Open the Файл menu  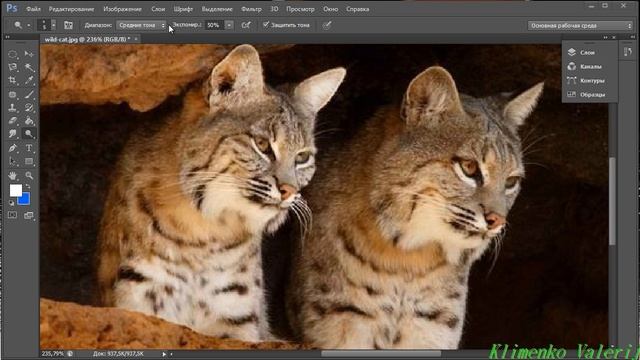33,9
